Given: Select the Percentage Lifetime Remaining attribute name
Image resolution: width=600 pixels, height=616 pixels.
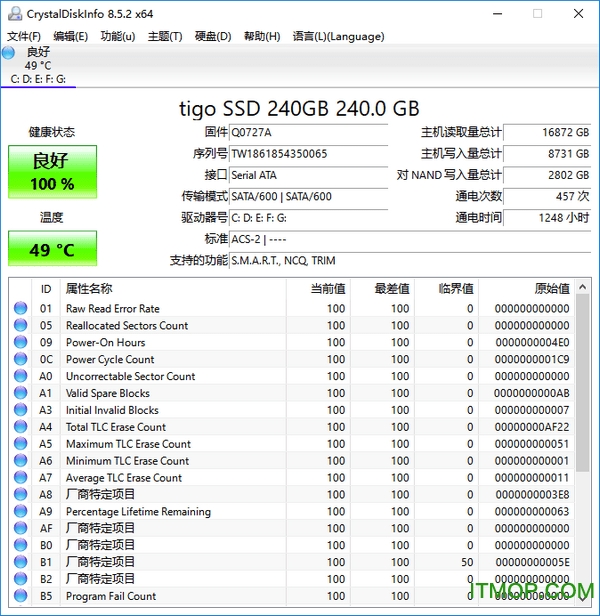Looking at the screenshot, I should pyautogui.click(x=138, y=512).
